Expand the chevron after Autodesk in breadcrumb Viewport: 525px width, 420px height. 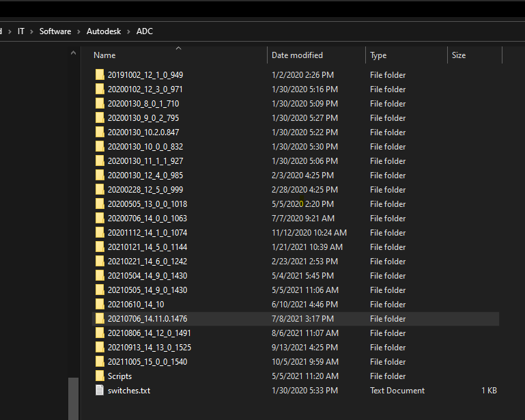[128, 31]
